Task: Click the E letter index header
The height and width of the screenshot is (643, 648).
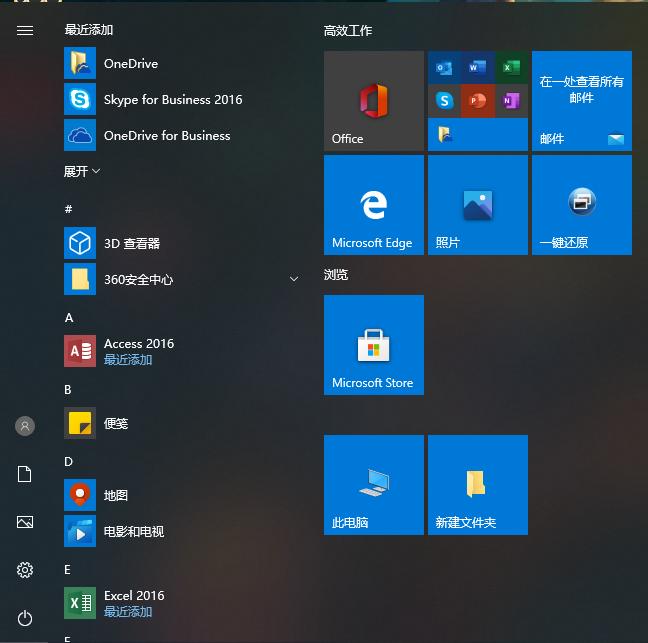Action: 68,569
